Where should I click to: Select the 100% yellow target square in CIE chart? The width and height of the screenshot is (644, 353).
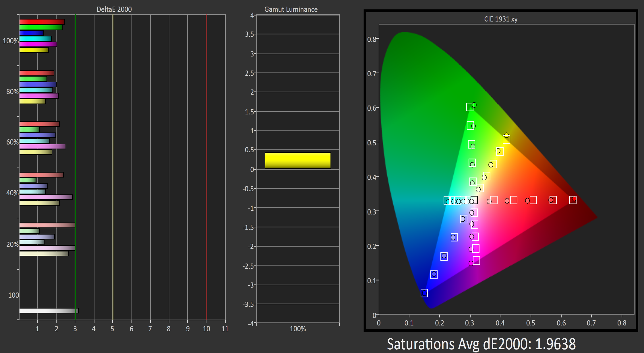click(506, 139)
